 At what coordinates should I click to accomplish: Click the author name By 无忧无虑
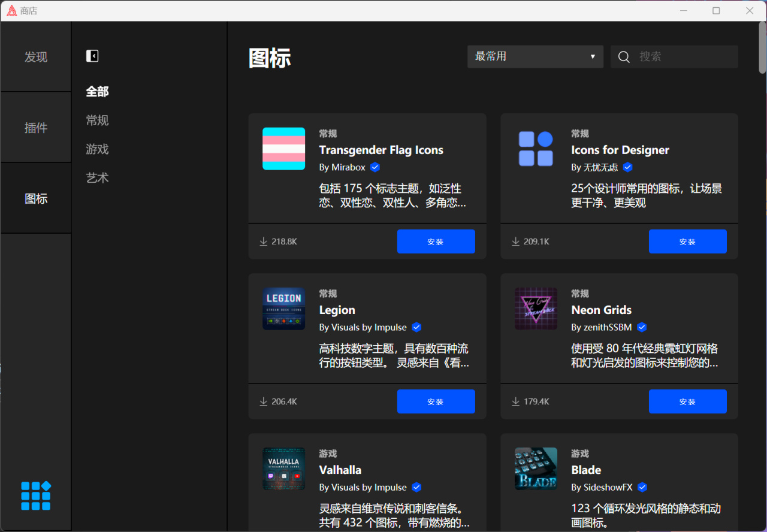(594, 167)
